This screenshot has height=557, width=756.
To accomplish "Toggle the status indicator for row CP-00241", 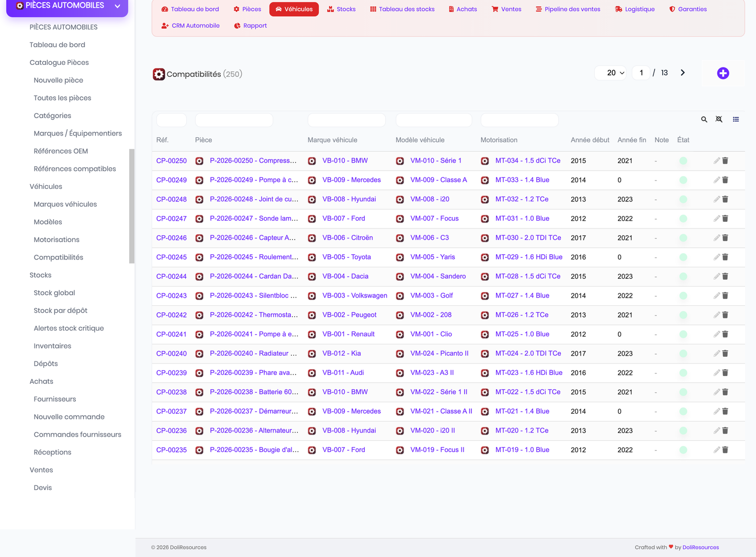I will [x=683, y=334].
